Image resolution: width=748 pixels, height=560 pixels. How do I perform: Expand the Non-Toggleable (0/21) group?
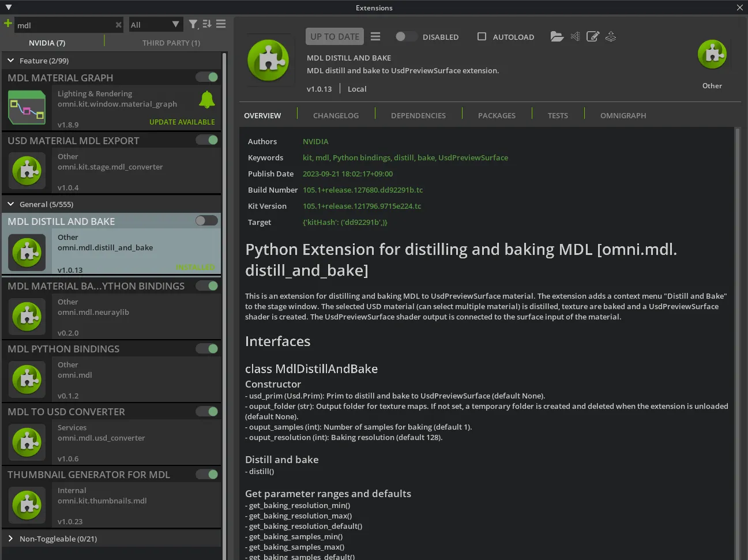click(11, 539)
